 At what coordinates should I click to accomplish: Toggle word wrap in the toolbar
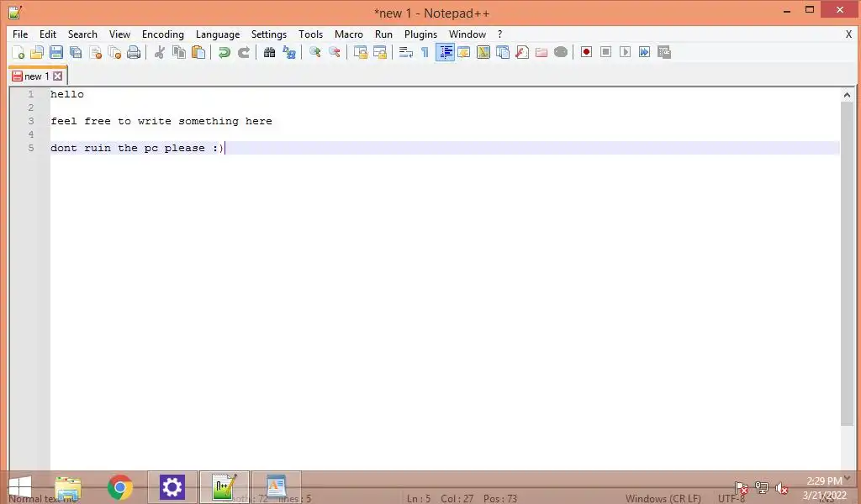(406, 52)
